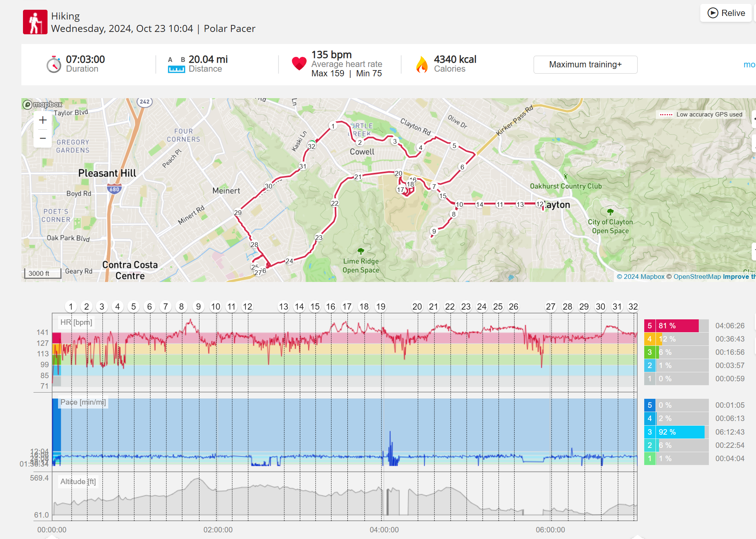Click the A-B distance ruler icon
Image resolution: width=756 pixels, height=539 pixels.
(x=176, y=65)
